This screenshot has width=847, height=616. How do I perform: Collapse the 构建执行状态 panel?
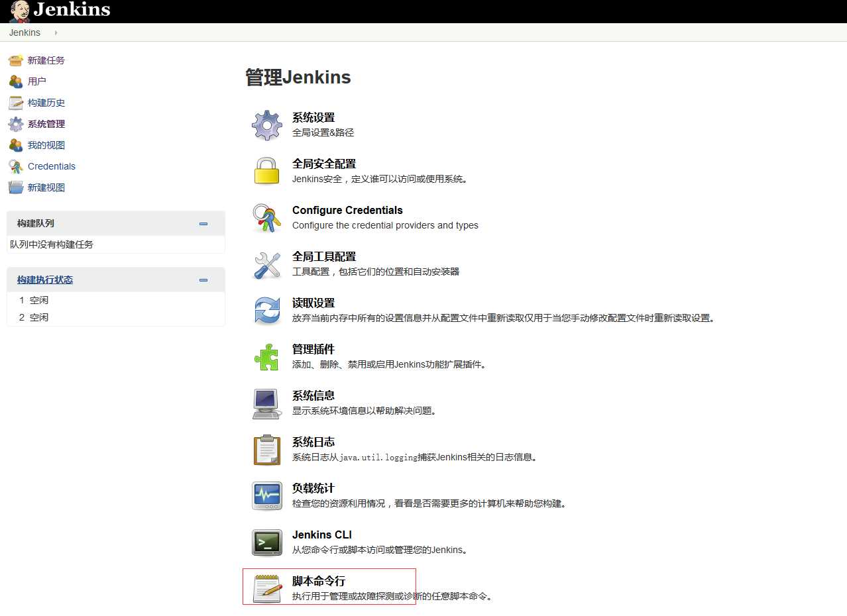click(203, 280)
